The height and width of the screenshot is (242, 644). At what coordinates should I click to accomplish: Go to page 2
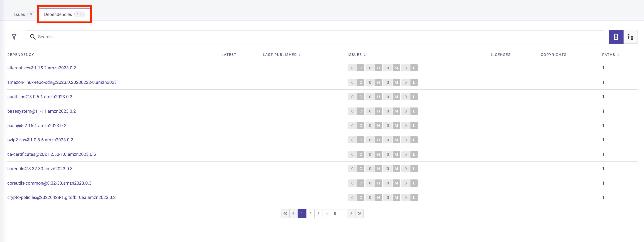click(x=310, y=214)
